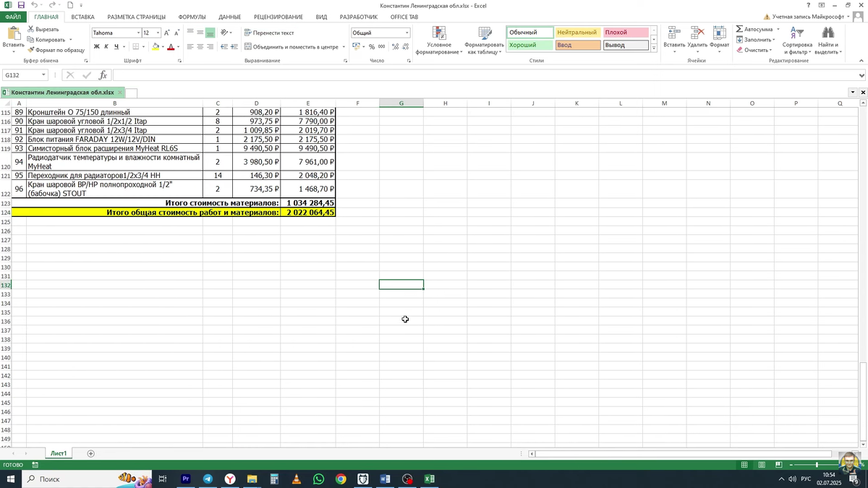Apply the 'Плохой' cell style
The image size is (868, 488).
pyautogui.click(x=625, y=33)
